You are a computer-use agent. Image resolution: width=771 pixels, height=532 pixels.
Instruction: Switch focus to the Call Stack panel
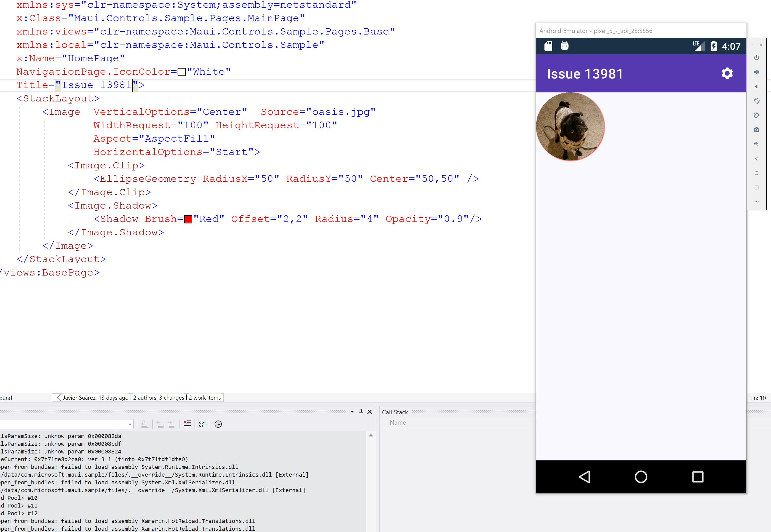395,412
